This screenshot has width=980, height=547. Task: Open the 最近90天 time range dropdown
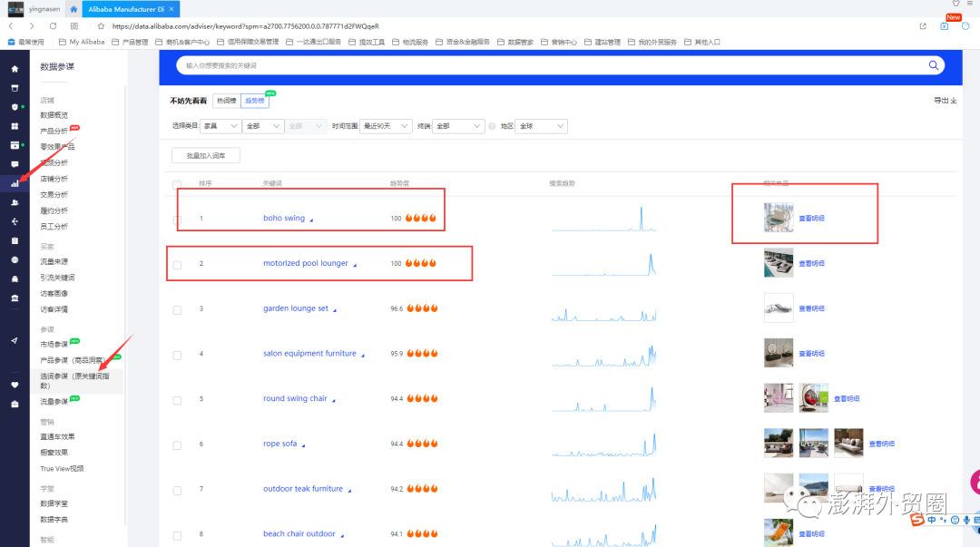[386, 126]
